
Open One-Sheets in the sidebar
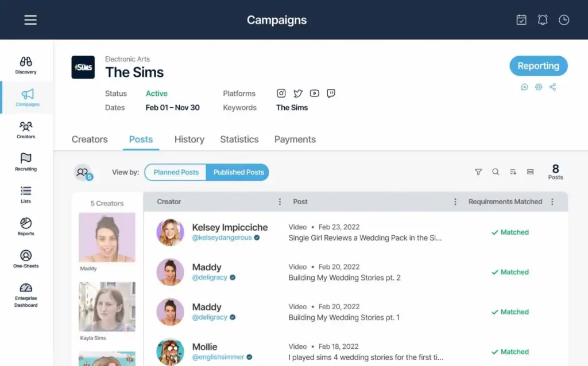[x=26, y=259]
